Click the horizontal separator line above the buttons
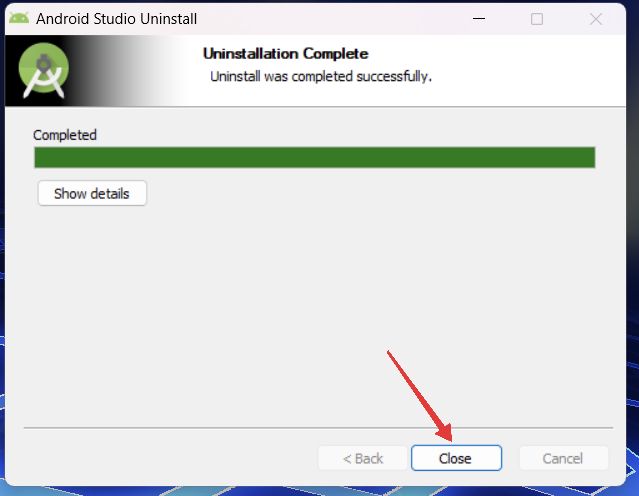This screenshot has width=639, height=496. click(318, 428)
